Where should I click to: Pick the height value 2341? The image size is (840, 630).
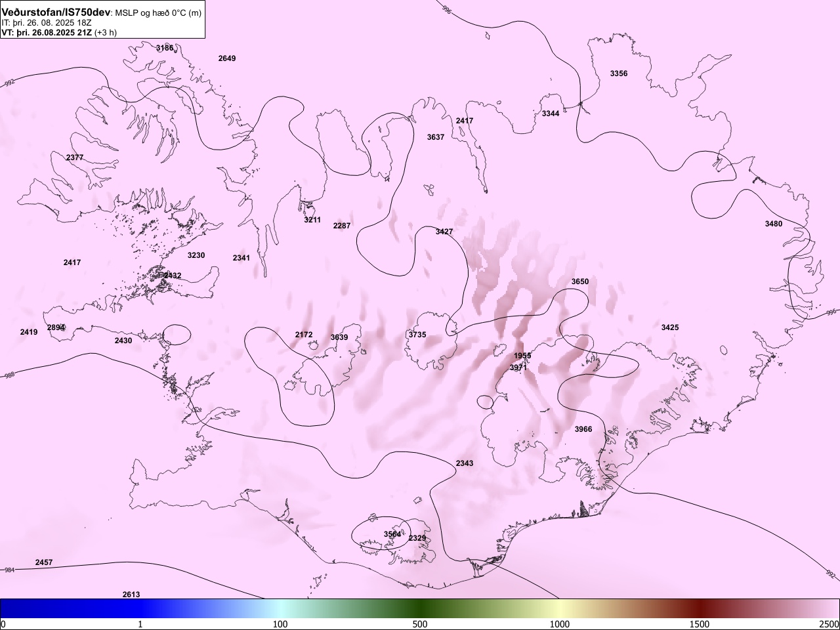click(x=241, y=258)
